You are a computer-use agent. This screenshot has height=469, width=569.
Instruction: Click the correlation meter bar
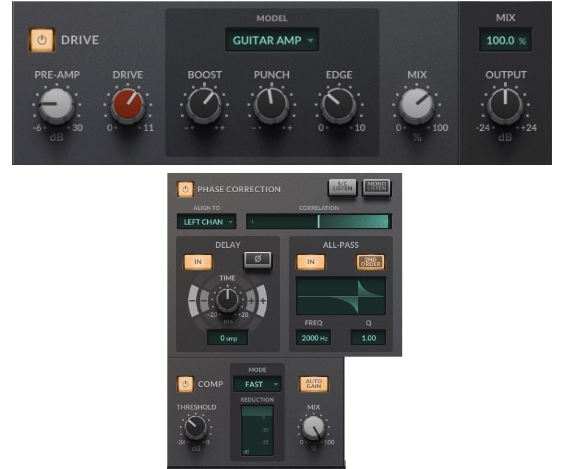(319, 221)
